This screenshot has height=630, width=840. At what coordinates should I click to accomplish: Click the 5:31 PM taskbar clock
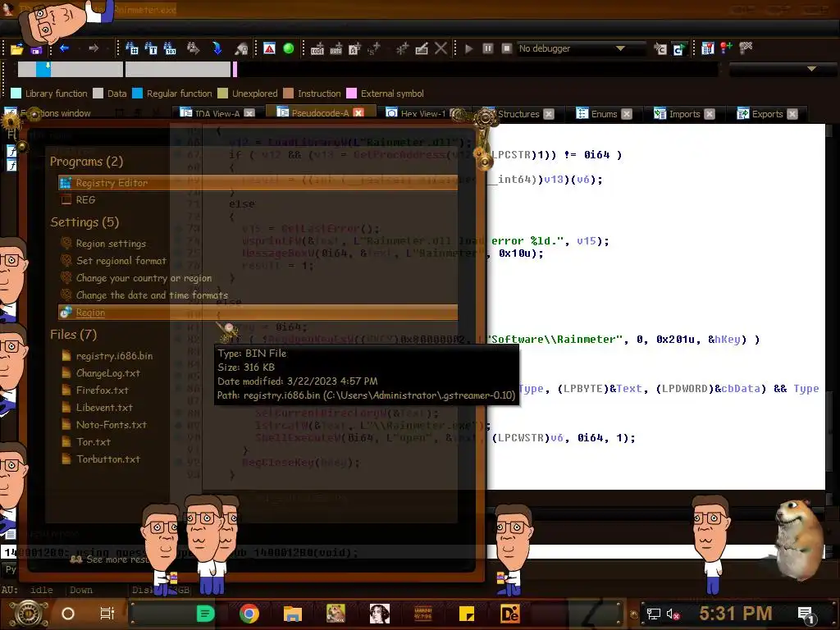point(736,613)
